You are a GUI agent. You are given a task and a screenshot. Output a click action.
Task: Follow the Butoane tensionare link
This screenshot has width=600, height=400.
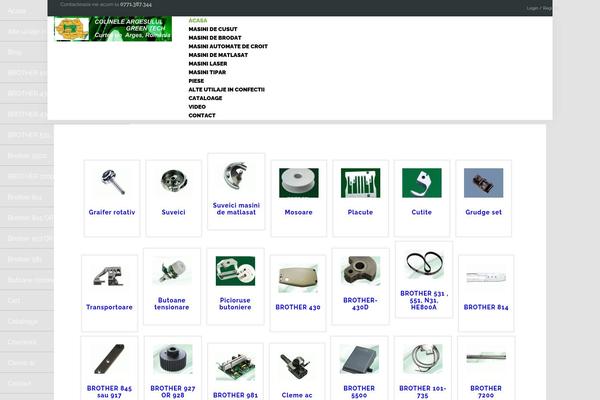(x=171, y=304)
